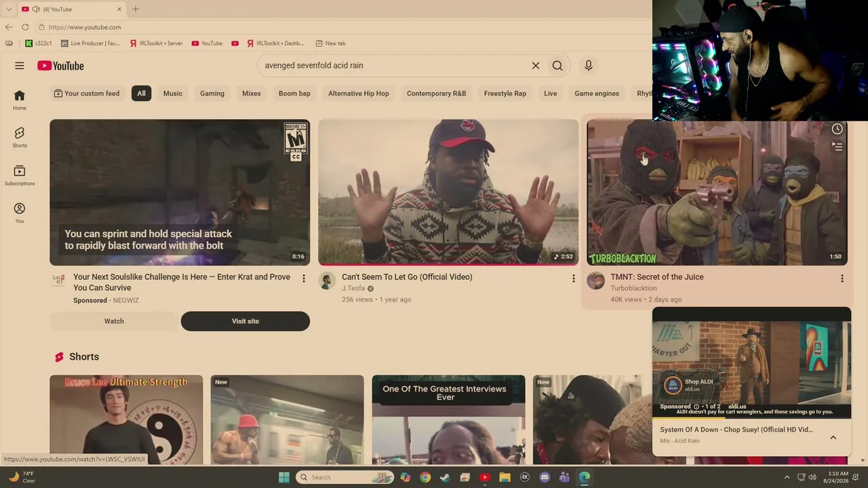Open Home in the sidebar

pyautogui.click(x=20, y=100)
